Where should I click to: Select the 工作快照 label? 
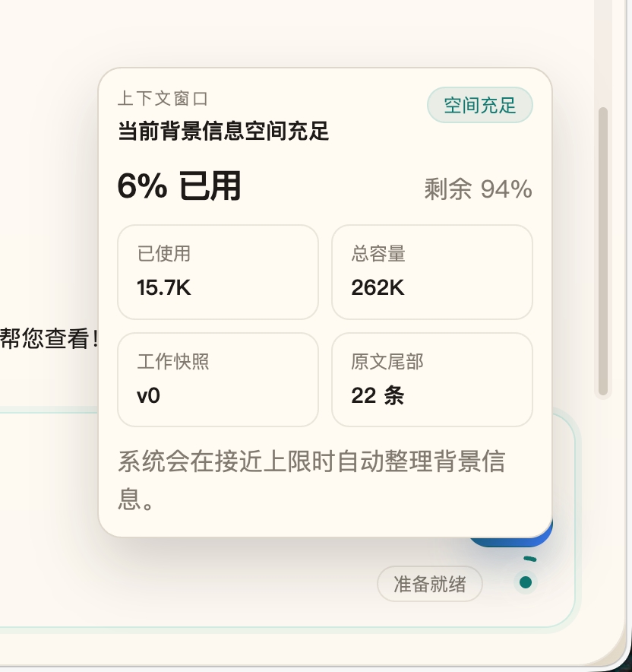click(172, 362)
